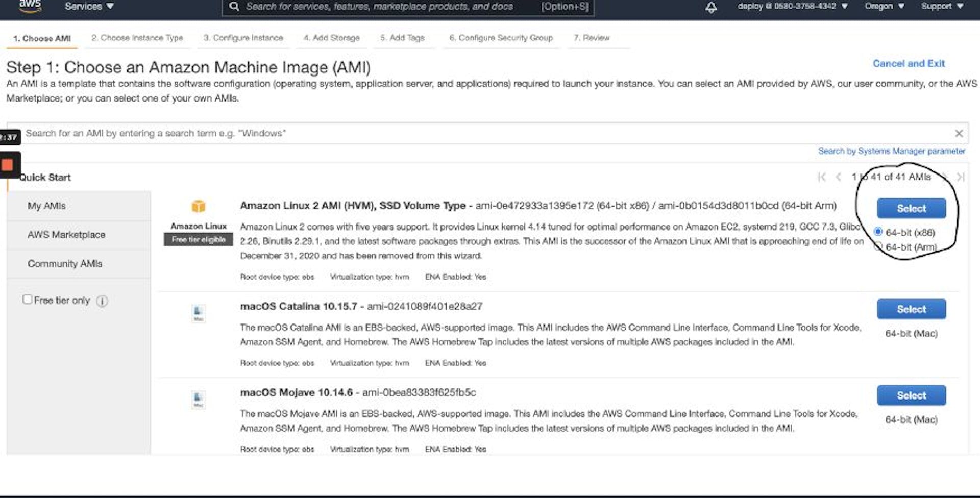This screenshot has width=980, height=498.
Task: Click Cancel and Exit
Action: [x=909, y=63]
